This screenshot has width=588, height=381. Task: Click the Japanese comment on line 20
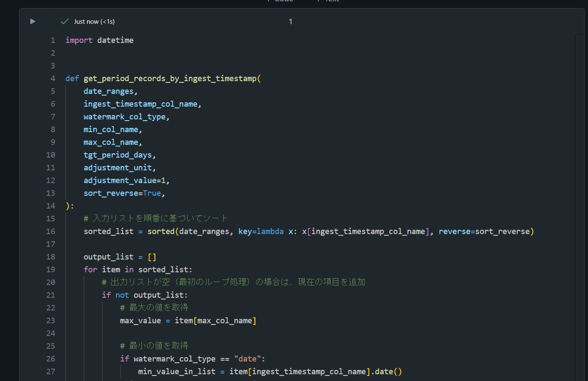coord(234,282)
